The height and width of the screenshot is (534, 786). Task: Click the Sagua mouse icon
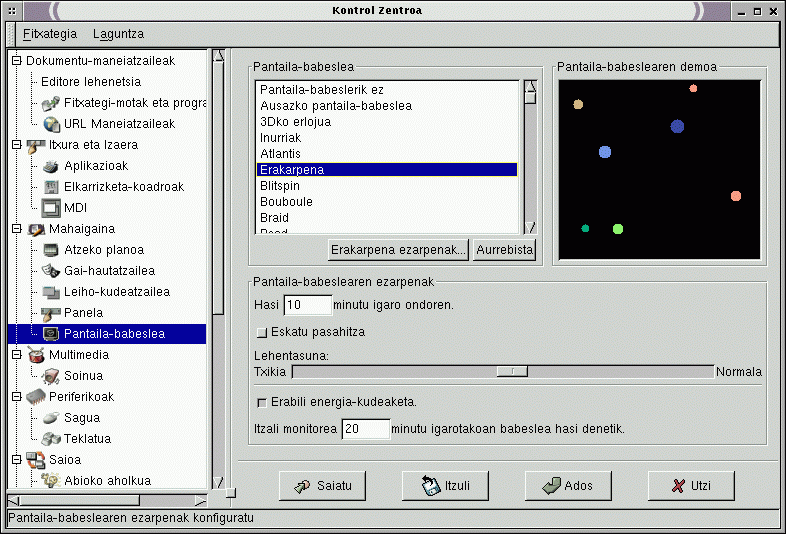point(51,418)
